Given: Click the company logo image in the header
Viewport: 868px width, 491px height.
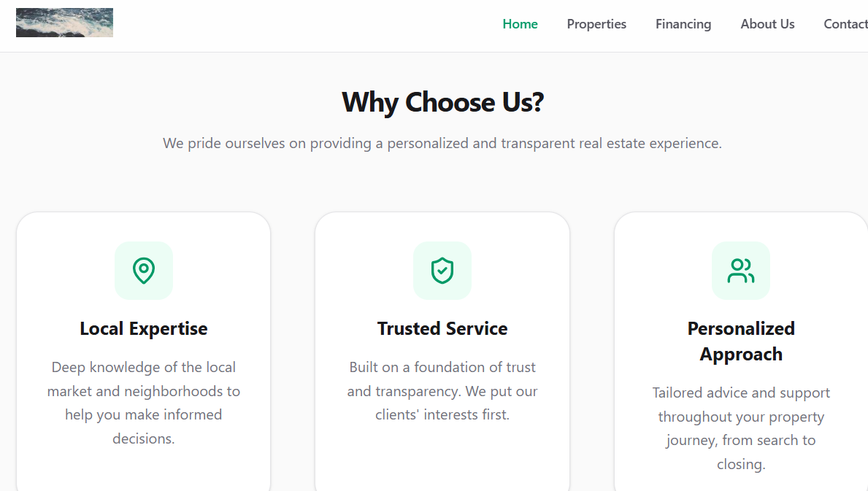Looking at the screenshot, I should tap(64, 22).
